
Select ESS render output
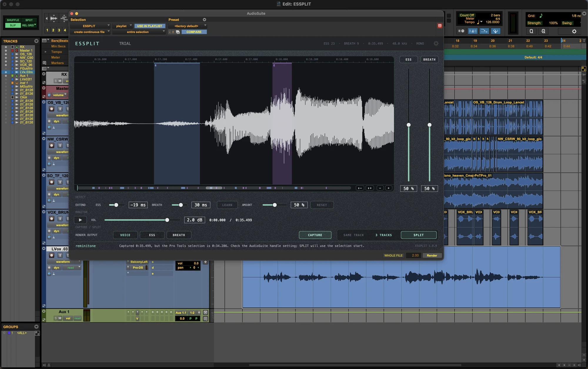coord(152,235)
